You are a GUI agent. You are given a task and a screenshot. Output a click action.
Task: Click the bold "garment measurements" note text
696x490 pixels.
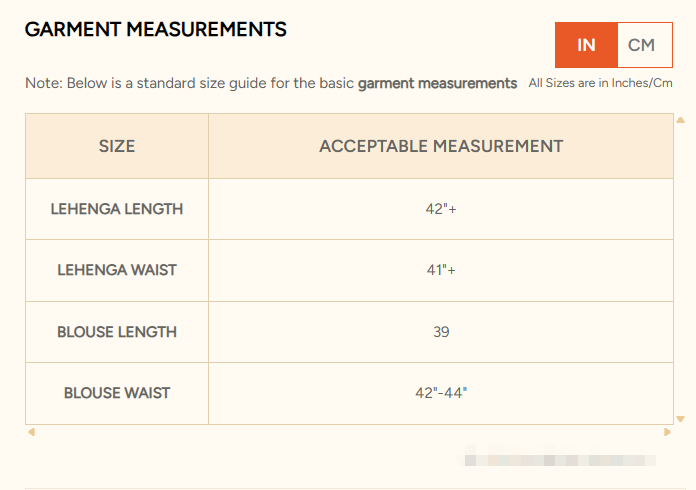point(437,83)
